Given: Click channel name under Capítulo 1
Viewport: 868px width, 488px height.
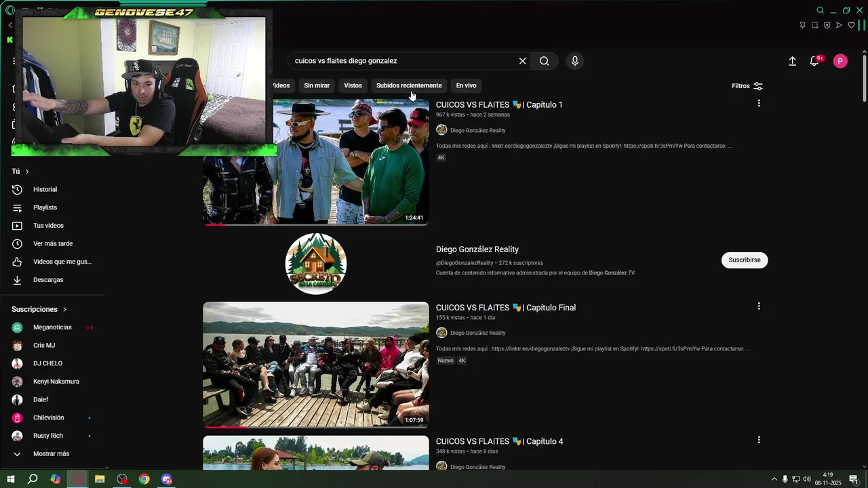Looking at the screenshot, I should coord(477,130).
